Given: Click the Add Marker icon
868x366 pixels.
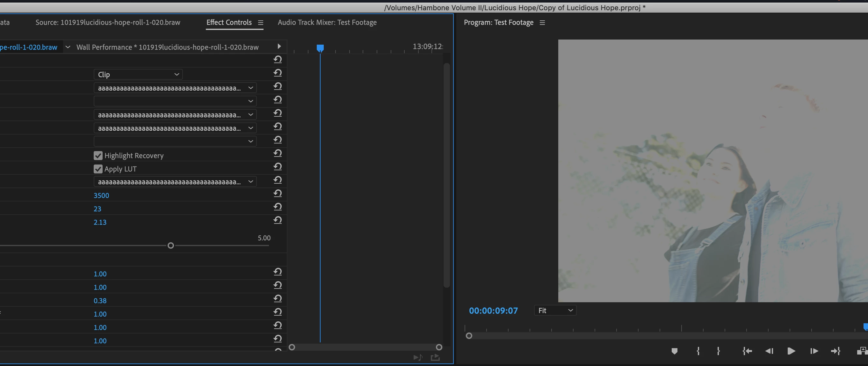Looking at the screenshot, I should [674, 351].
